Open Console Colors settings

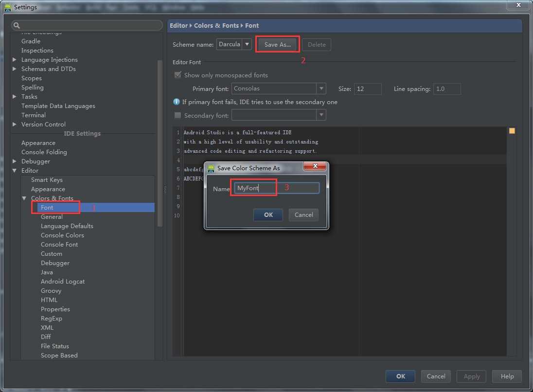point(62,235)
